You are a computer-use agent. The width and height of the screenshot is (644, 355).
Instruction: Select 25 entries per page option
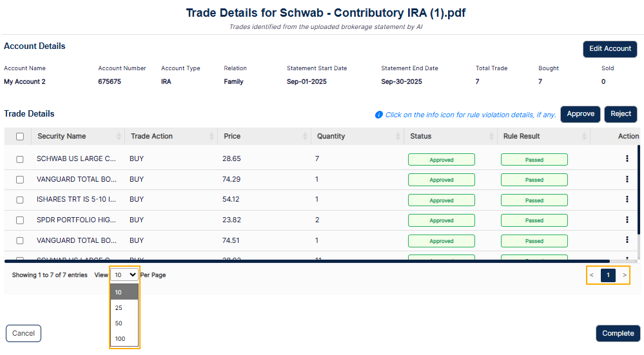point(124,308)
